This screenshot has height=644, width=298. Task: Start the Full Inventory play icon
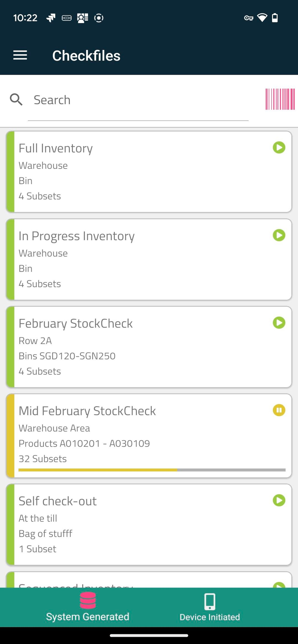click(x=279, y=148)
